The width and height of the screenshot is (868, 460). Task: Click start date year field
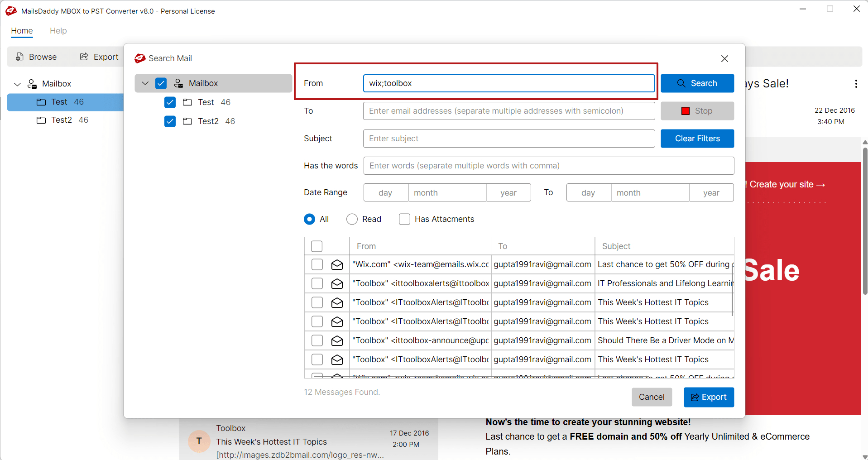click(508, 192)
